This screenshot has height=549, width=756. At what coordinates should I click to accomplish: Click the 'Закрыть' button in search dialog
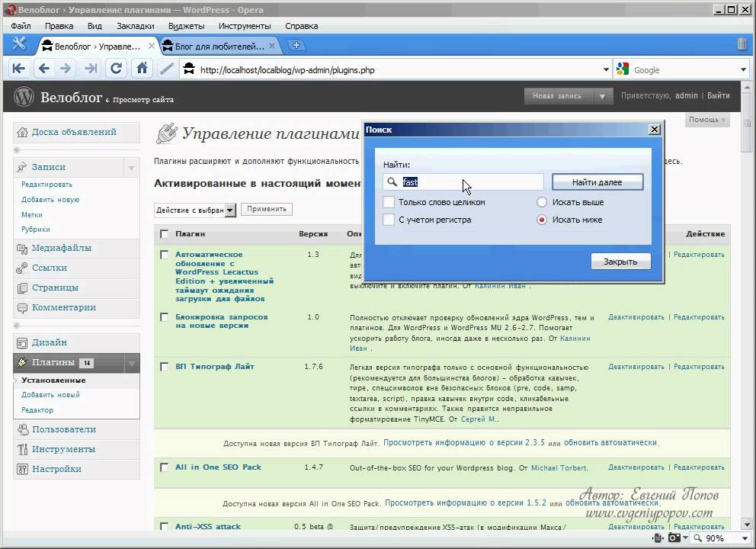click(x=620, y=262)
